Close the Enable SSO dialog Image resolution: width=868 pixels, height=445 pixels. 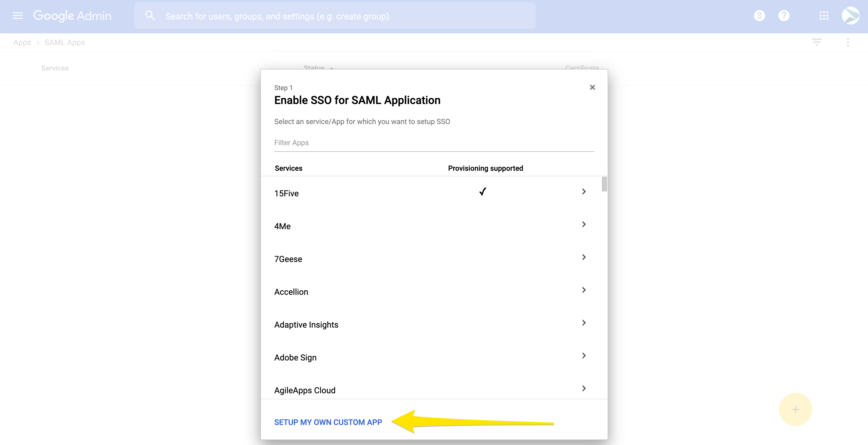tap(592, 88)
